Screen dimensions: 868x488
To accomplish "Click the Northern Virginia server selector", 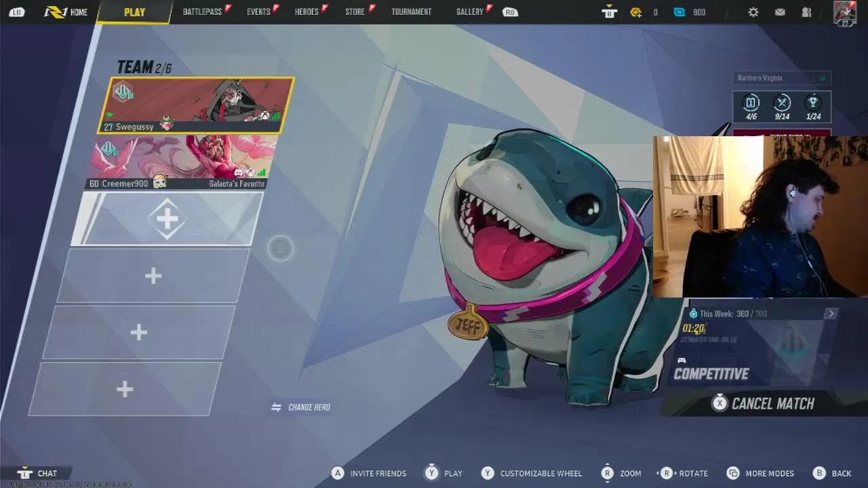I will 781,78.
